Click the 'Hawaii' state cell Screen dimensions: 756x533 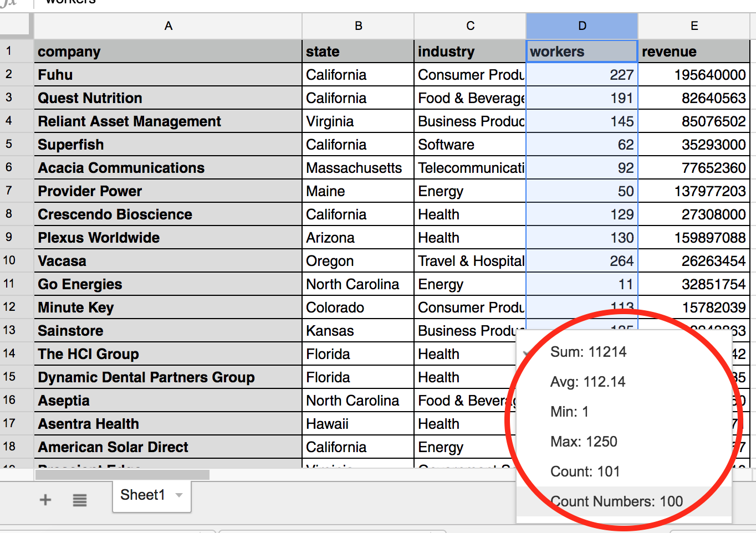pos(359,424)
